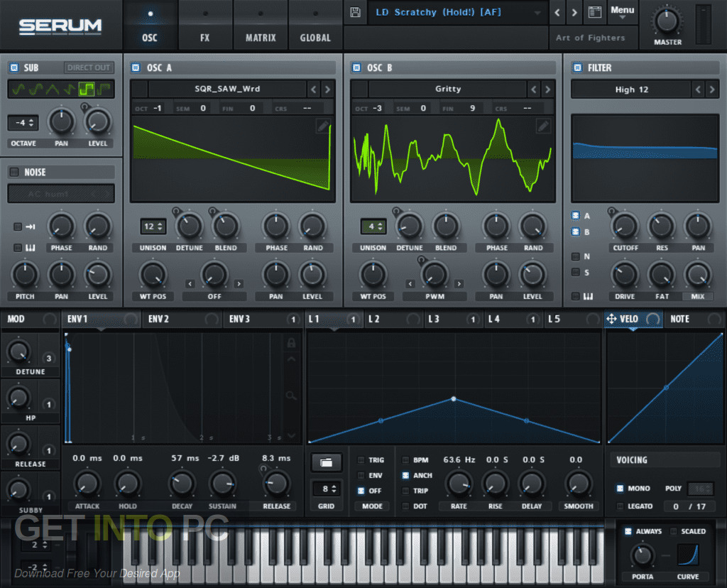This screenshot has height=588, width=727.
Task: Toggle the OSC B enable switch
Action: click(x=356, y=67)
